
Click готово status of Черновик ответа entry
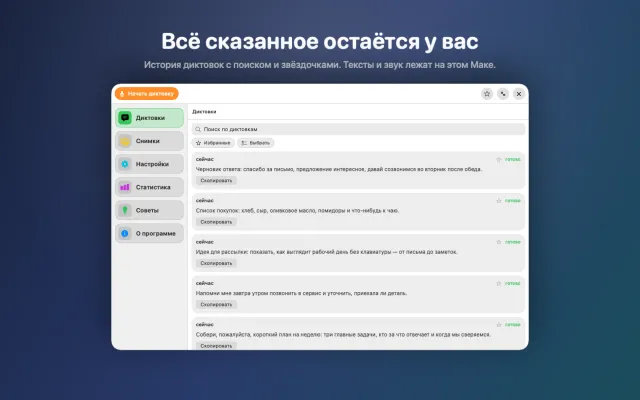[x=513, y=160]
